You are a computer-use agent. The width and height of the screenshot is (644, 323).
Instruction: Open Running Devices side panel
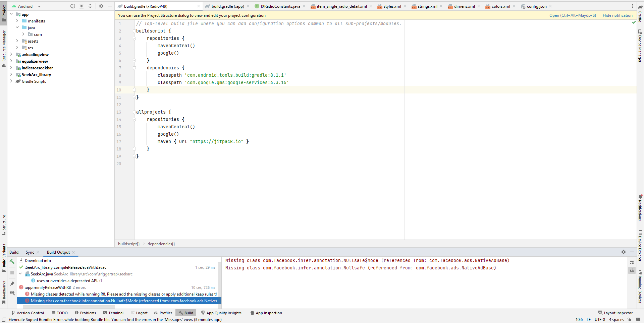pos(640,286)
